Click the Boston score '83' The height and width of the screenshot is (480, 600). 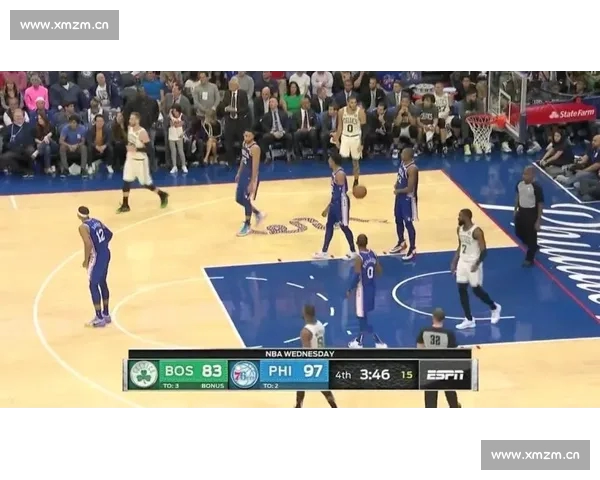click(212, 371)
